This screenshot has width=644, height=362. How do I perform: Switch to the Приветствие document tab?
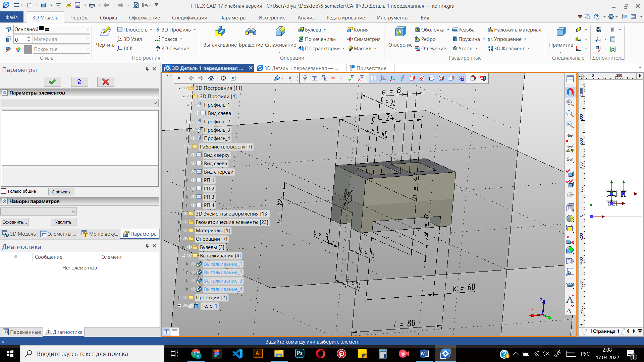tap(371, 68)
